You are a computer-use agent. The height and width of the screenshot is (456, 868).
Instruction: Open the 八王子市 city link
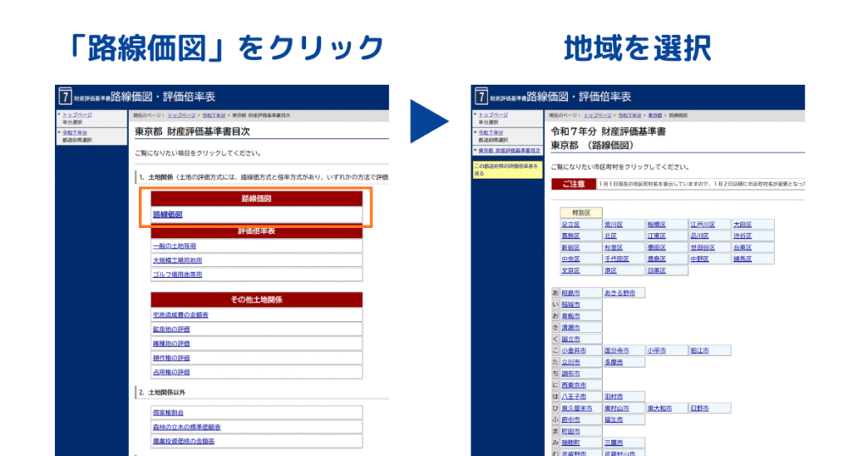tap(575, 396)
